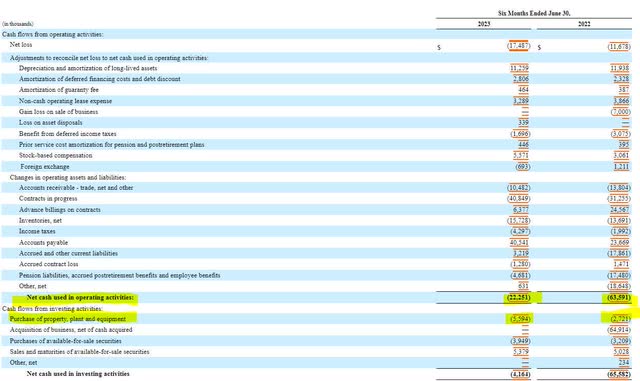Image resolution: width=640 pixels, height=381 pixels.
Task: Select "Accounts payable" label
Action: [x=43, y=243]
